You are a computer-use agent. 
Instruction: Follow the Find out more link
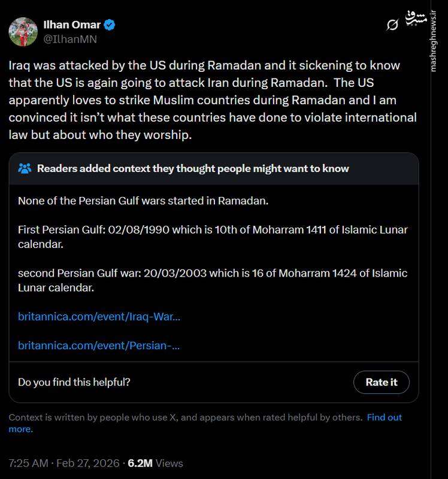pyautogui.click(x=384, y=417)
